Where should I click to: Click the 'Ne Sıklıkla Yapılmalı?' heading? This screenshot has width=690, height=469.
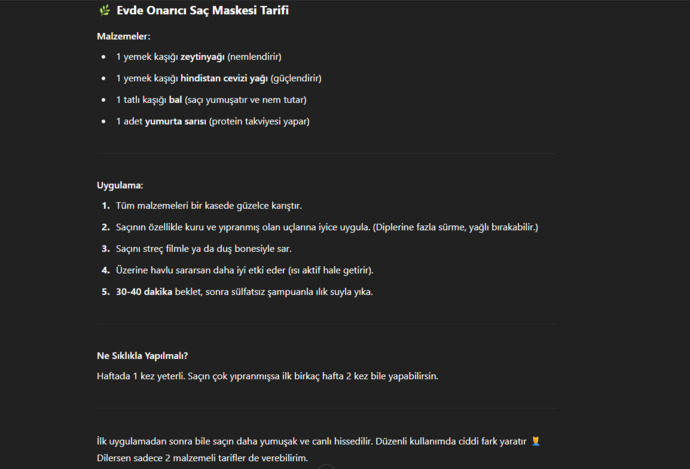(x=142, y=355)
